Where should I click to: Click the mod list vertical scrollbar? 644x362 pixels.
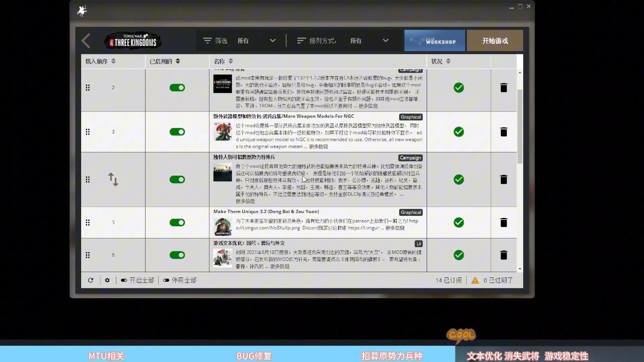pyautogui.click(x=520, y=127)
